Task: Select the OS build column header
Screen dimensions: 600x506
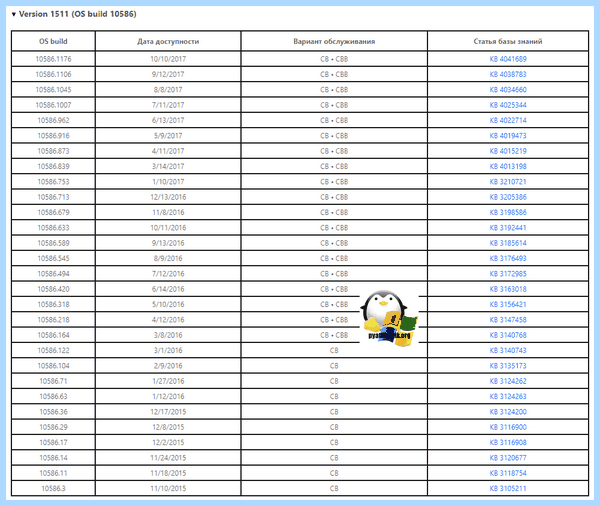Action: (x=53, y=41)
